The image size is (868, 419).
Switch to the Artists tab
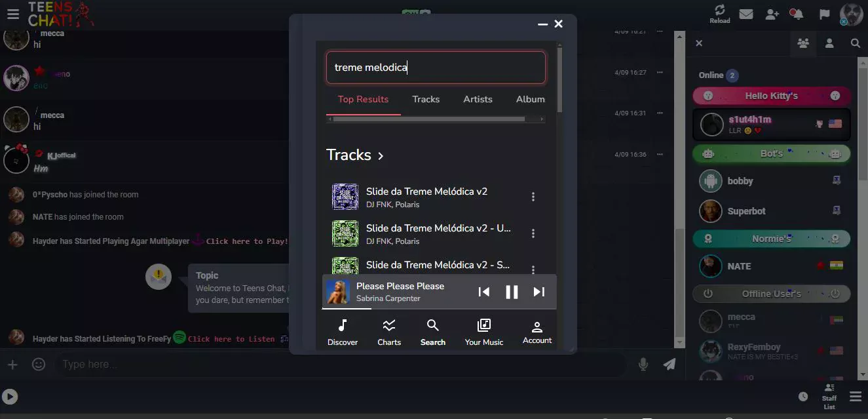point(478,100)
